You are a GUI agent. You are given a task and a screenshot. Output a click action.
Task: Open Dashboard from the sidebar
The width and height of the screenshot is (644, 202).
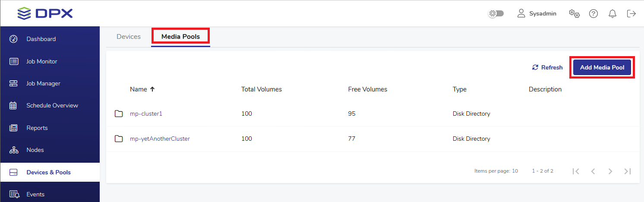tap(41, 39)
